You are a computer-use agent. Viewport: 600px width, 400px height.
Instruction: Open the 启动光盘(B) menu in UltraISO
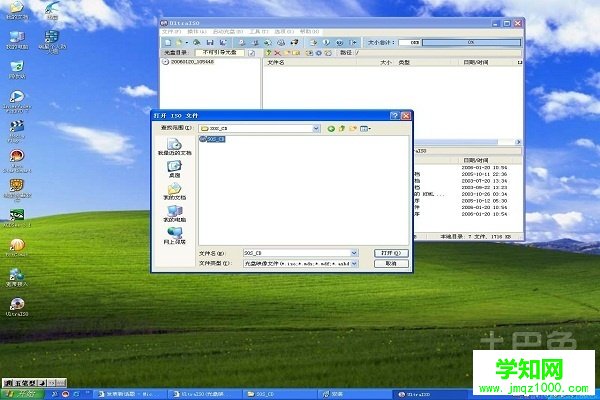pyautogui.click(x=228, y=31)
